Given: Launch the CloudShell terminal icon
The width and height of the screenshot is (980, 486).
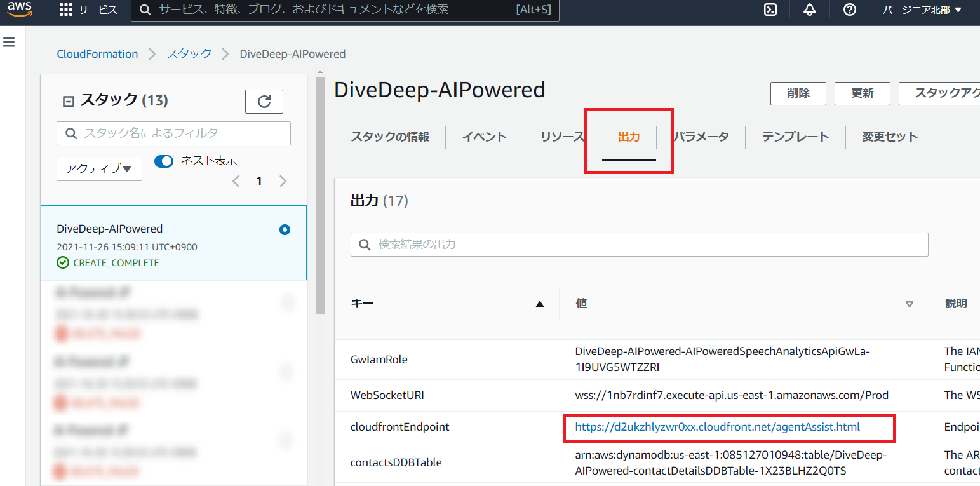Looking at the screenshot, I should tap(770, 10).
